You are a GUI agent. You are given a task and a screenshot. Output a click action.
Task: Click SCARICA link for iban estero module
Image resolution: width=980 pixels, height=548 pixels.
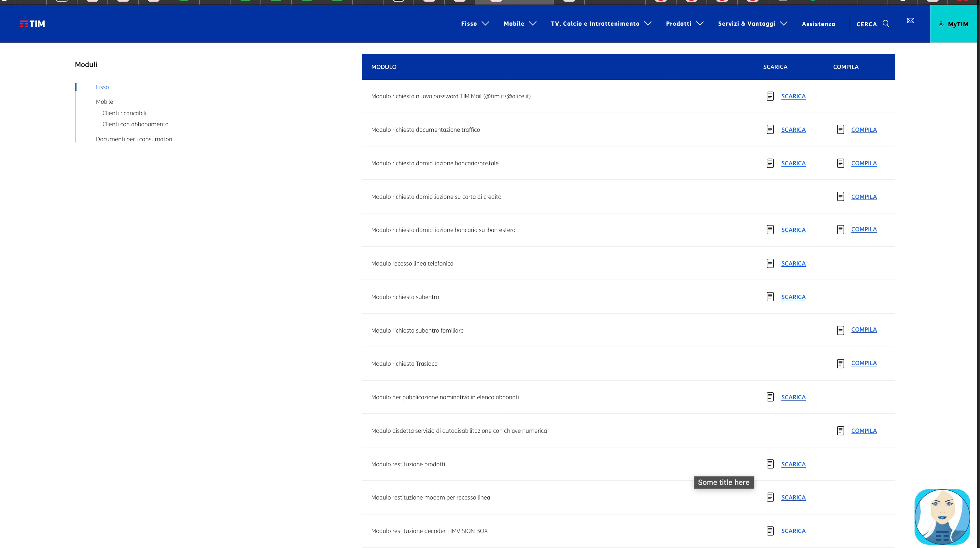click(793, 230)
